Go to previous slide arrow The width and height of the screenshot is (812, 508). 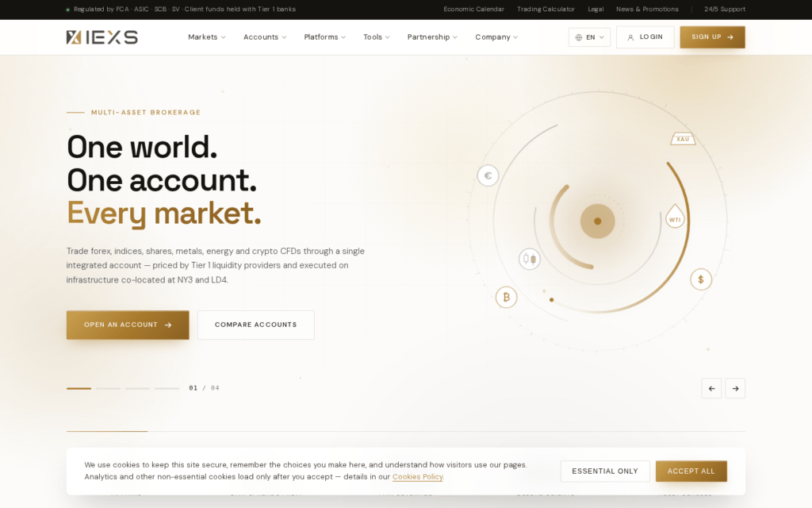[711, 388]
